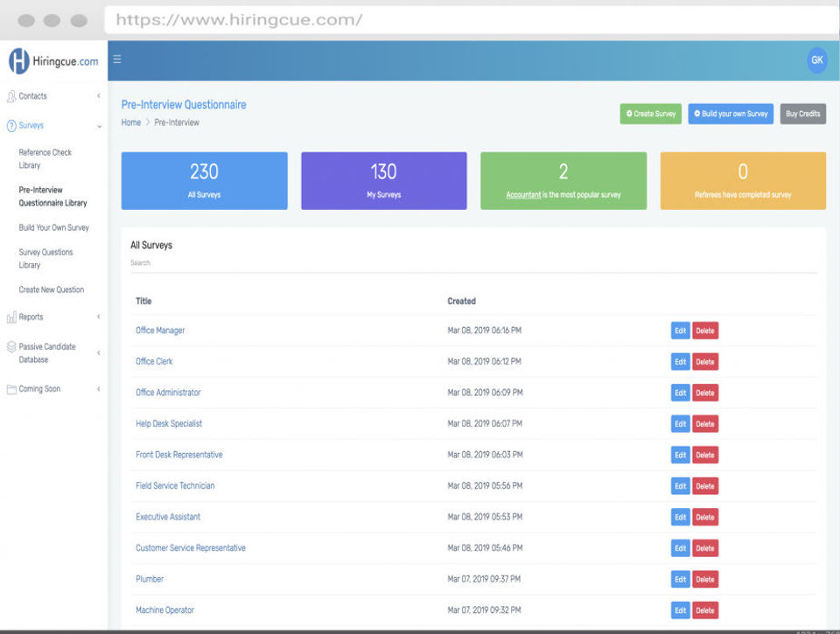
Task: Open the Office Clerk survey
Action: coord(154,361)
